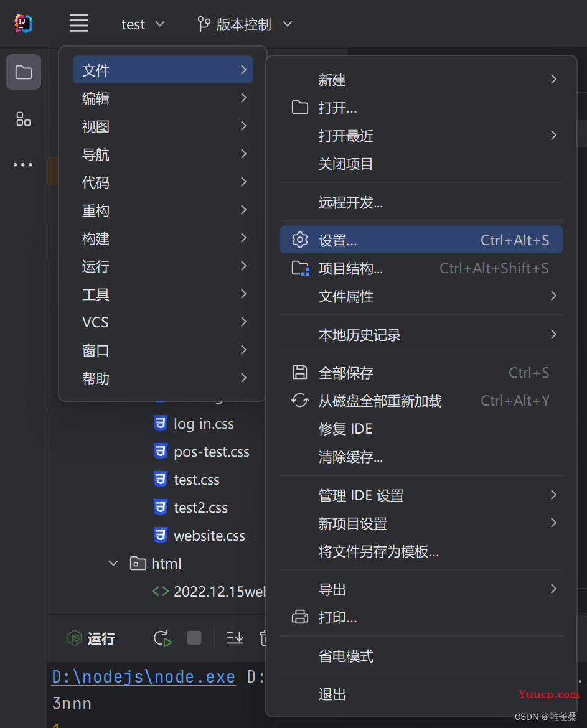Click the html folder icon in tree
587x728 pixels.
138,563
